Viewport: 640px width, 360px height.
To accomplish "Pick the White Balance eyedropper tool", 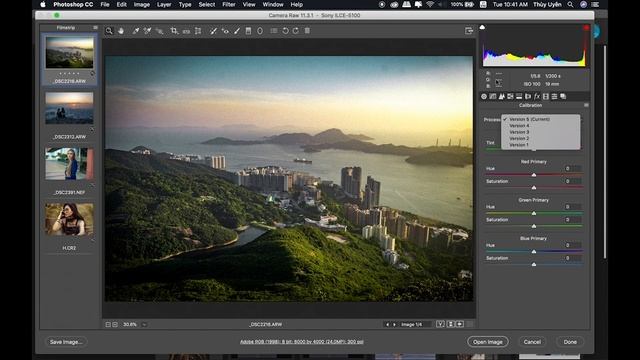I will (x=136, y=31).
